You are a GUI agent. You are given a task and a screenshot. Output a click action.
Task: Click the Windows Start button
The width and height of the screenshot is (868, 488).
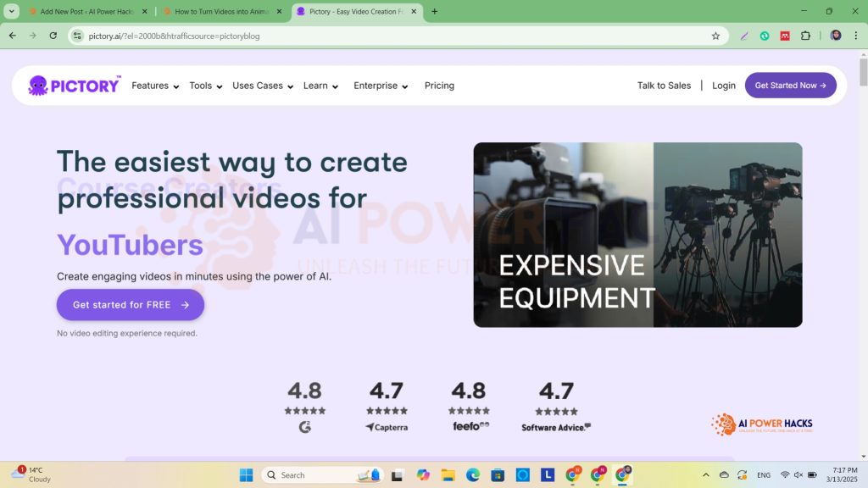(x=246, y=475)
